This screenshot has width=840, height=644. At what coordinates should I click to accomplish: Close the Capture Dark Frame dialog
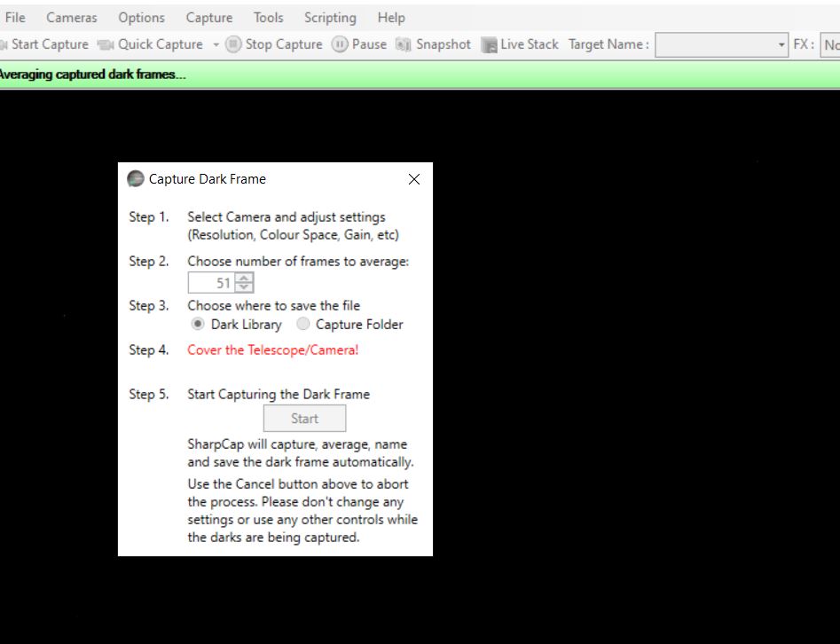(x=414, y=179)
